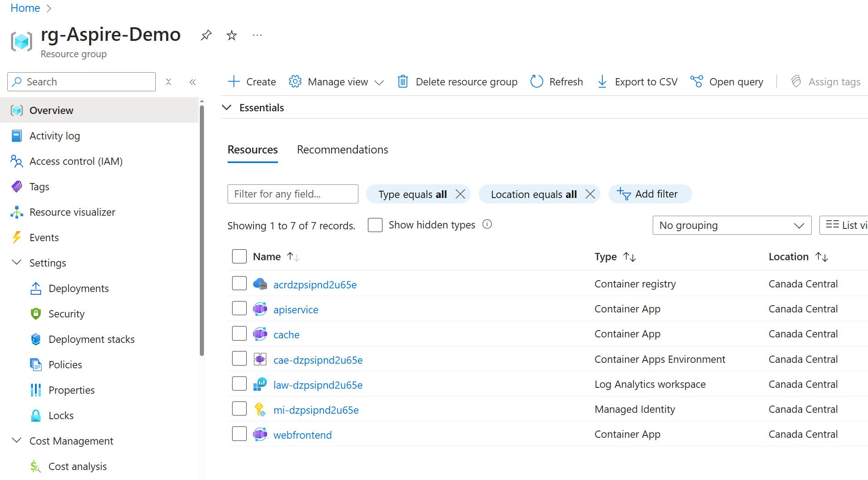Click the Filter for any field box

point(293,194)
